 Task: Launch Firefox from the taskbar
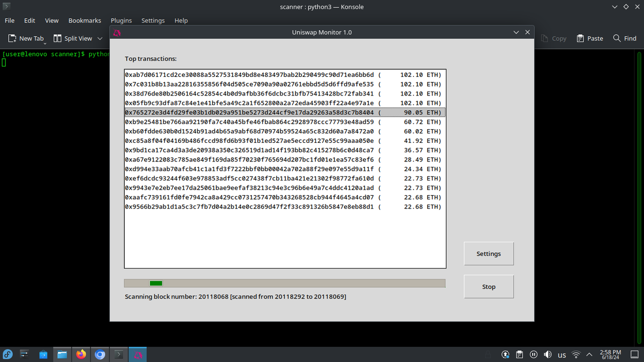click(81, 354)
